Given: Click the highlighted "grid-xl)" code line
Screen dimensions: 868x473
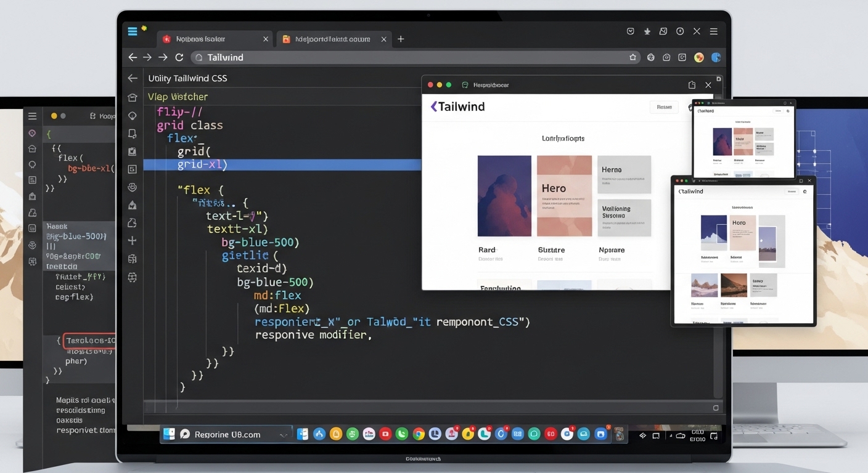Looking at the screenshot, I should tap(282, 164).
